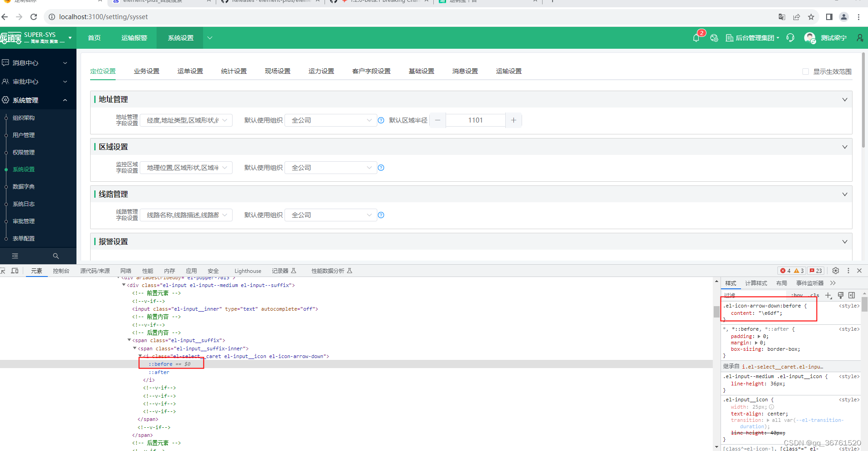Open the Chrome profile avatar

click(x=843, y=17)
